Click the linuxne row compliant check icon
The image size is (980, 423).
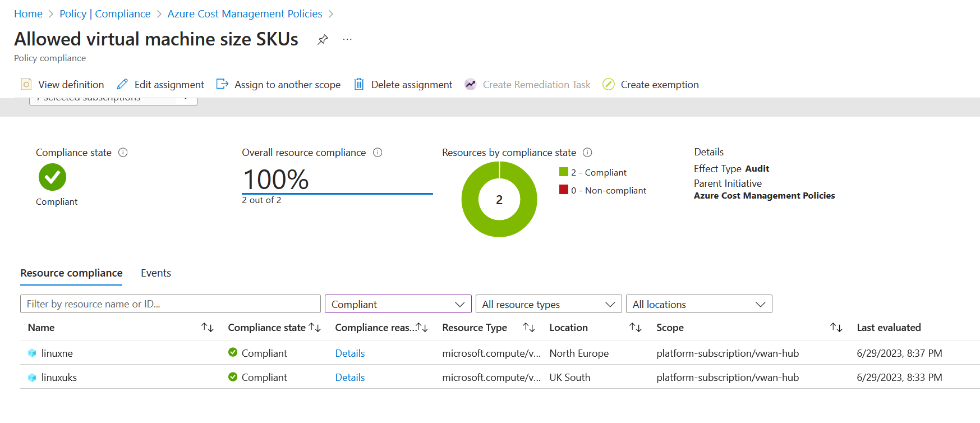point(233,352)
